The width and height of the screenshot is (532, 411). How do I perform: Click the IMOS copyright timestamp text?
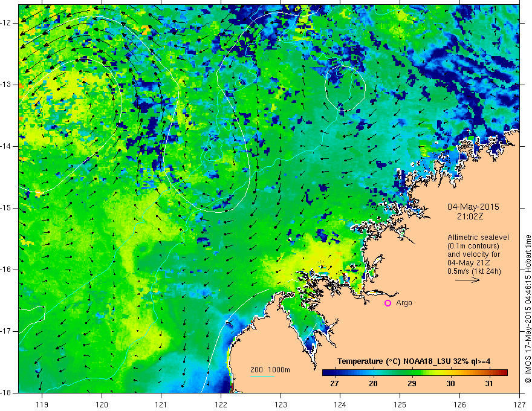pos(528,309)
